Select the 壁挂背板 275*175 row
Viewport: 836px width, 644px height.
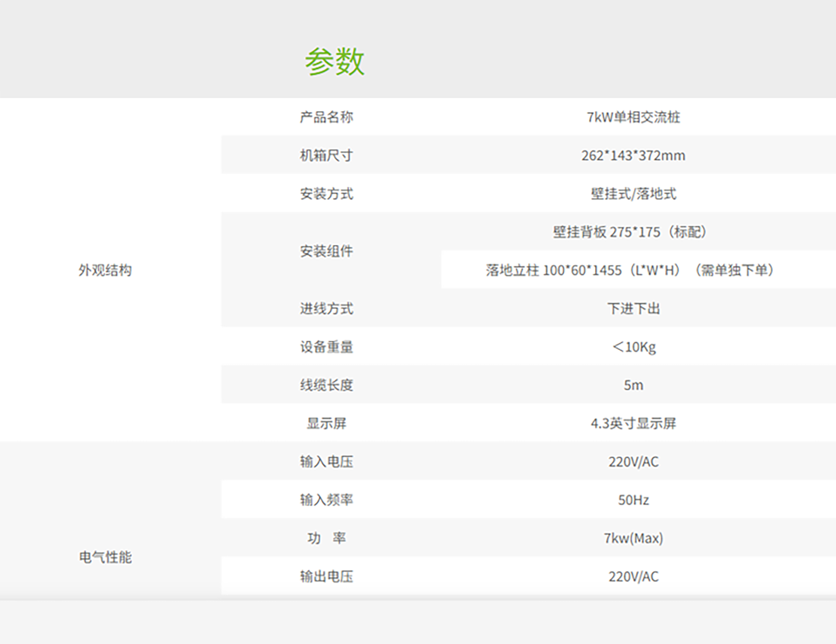point(630,232)
